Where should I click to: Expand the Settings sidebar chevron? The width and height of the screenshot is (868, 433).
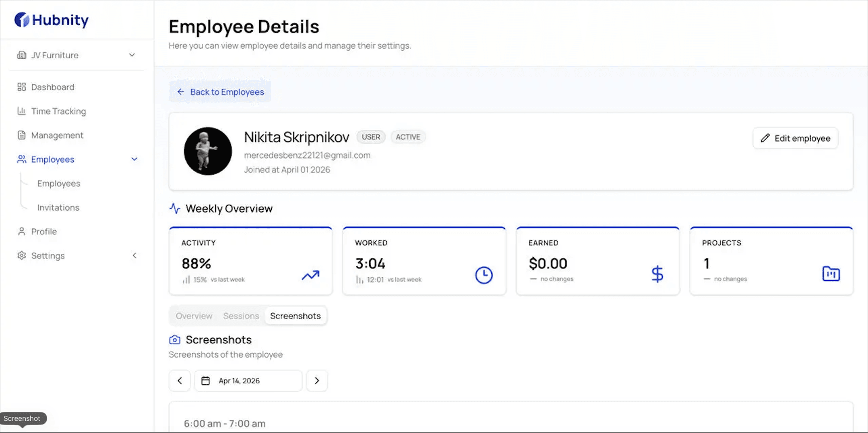[134, 256]
